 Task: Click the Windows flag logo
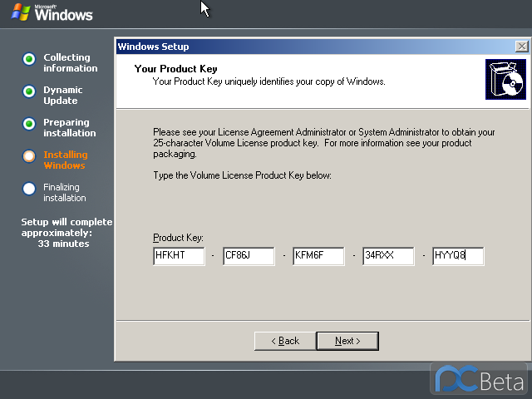(20, 12)
